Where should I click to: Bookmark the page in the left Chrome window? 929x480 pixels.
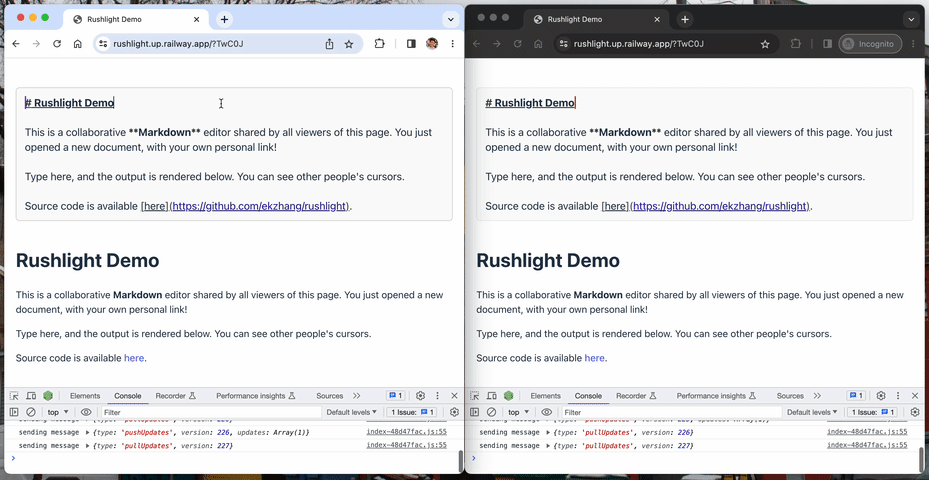pos(349,44)
